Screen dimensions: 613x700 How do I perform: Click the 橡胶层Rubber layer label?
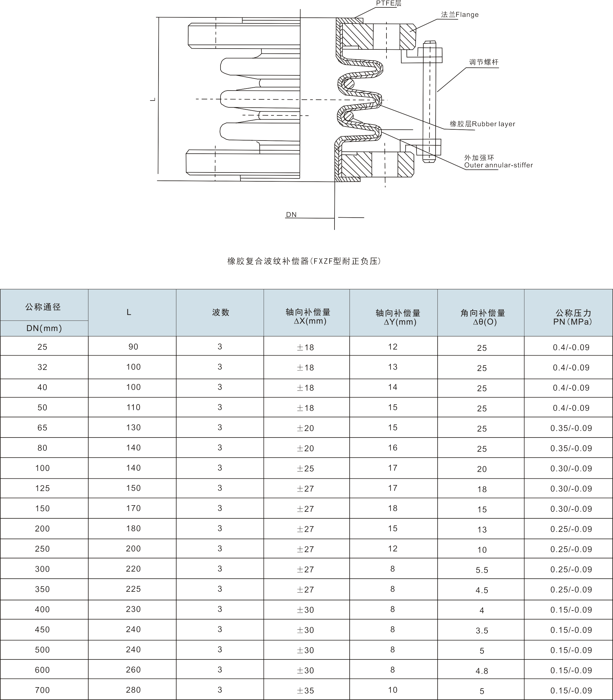click(482, 124)
